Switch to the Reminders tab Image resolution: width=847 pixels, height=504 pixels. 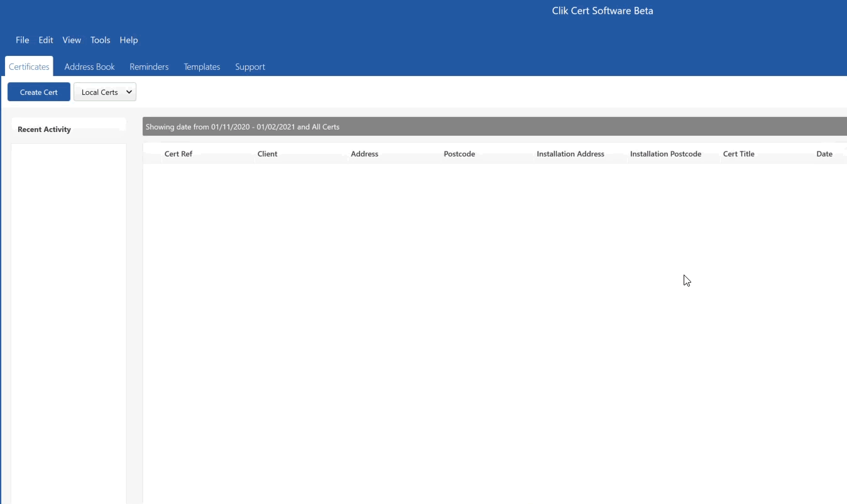click(x=149, y=66)
